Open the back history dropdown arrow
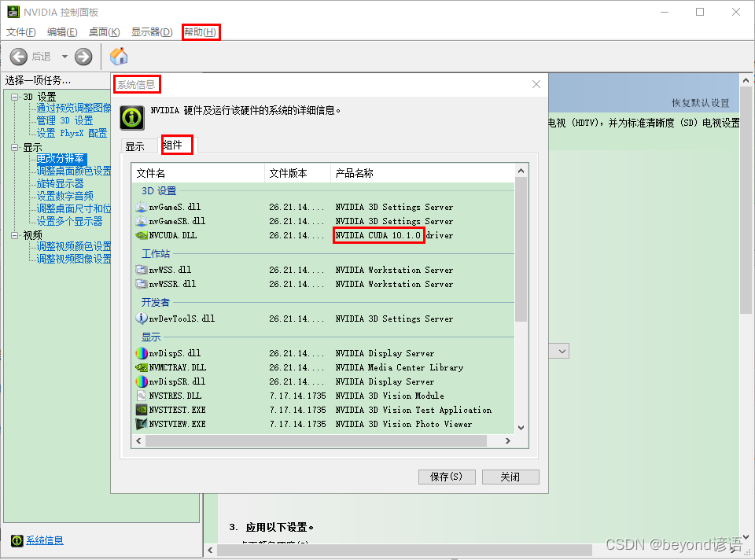 click(64, 57)
